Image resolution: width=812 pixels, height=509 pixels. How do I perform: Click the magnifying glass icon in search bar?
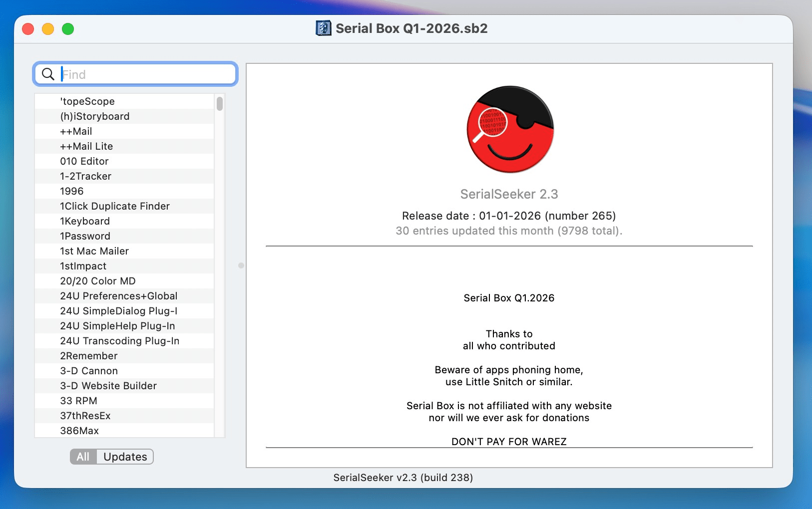pos(48,74)
